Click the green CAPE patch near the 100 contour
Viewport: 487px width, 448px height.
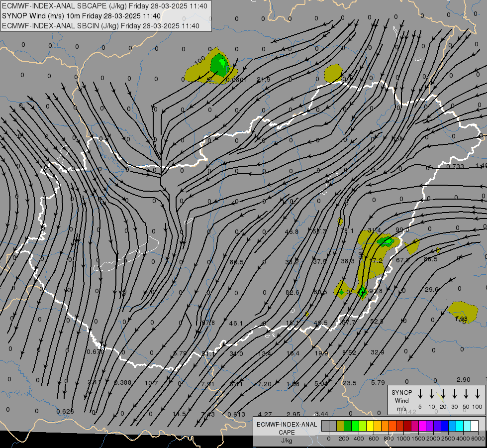[x=220, y=65]
